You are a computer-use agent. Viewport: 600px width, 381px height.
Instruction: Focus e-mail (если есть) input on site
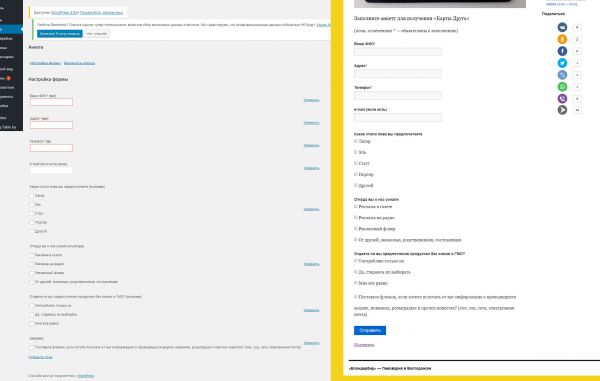click(x=398, y=117)
